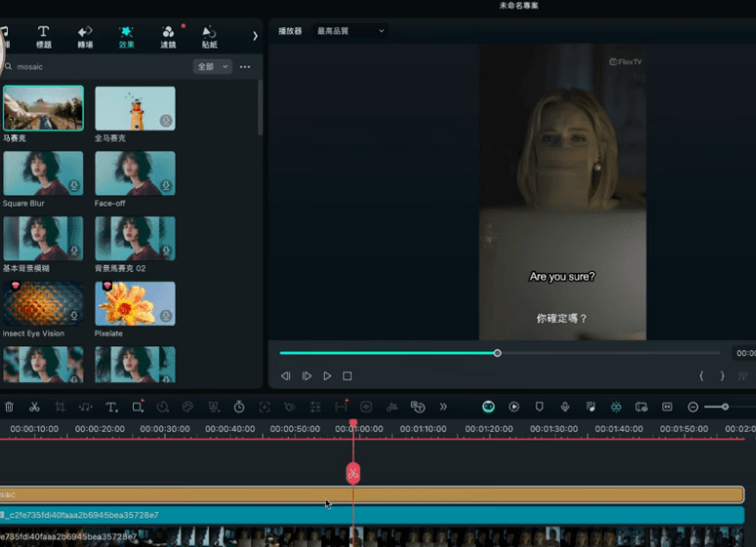Click the red scissors on the playhead
The width and height of the screenshot is (756, 547).
click(x=353, y=473)
